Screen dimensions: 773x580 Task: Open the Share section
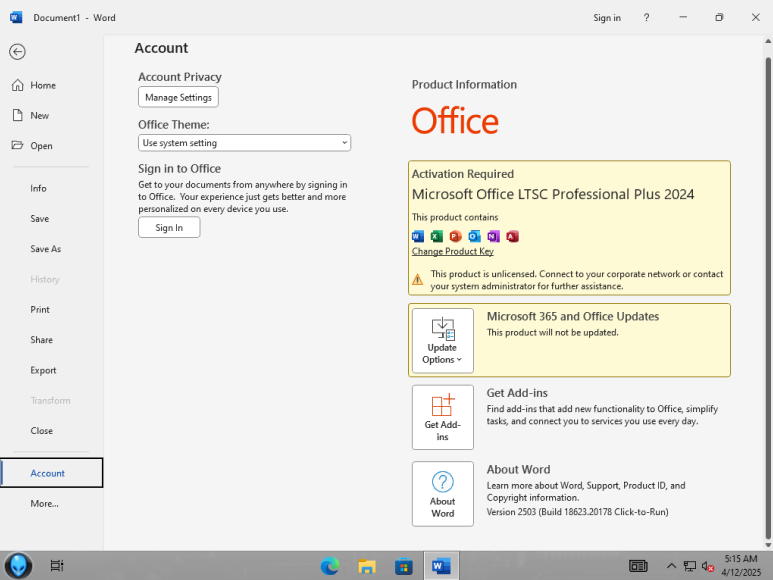click(x=41, y=340)
